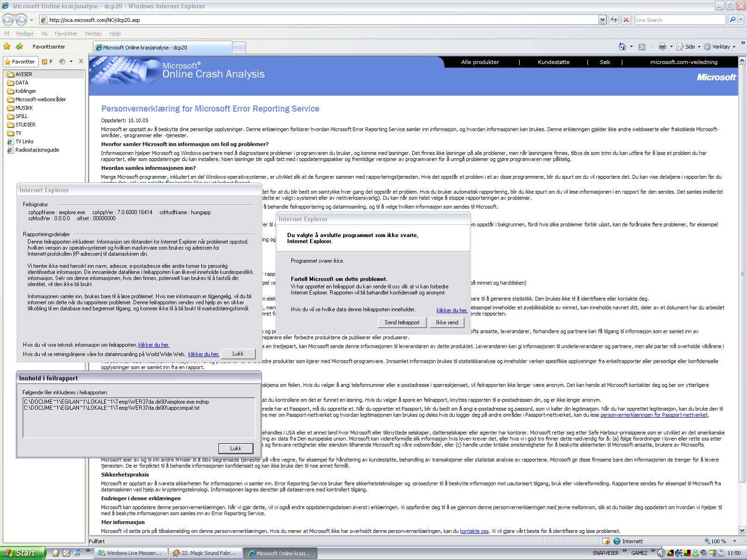
Task: Go forward with the Forward arrow
Action: click(x=21, y=20)
